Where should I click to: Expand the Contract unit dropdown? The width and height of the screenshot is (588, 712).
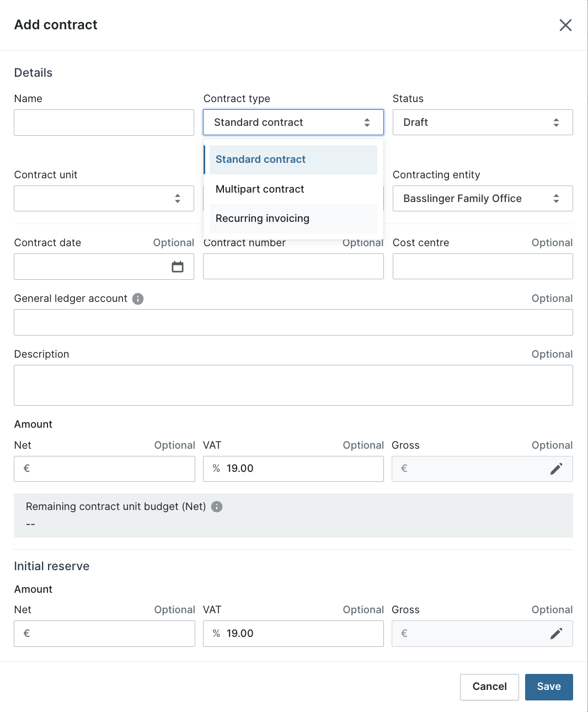104,198
